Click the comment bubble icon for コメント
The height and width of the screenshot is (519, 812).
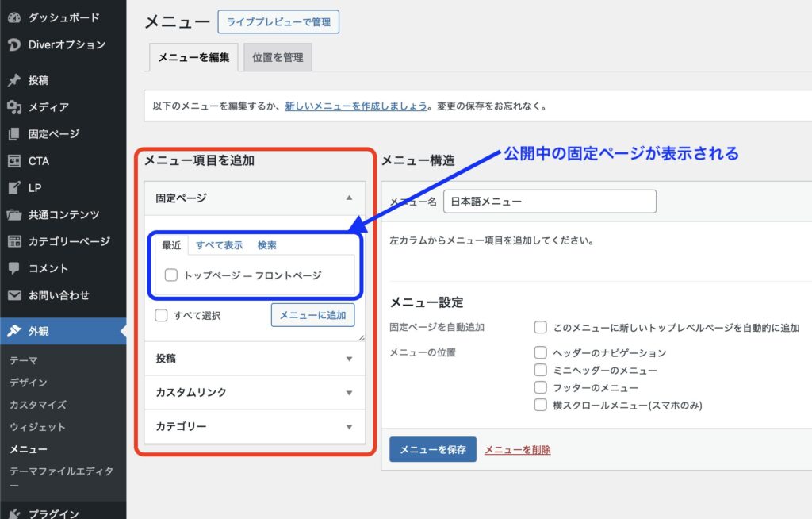[13, 268]
